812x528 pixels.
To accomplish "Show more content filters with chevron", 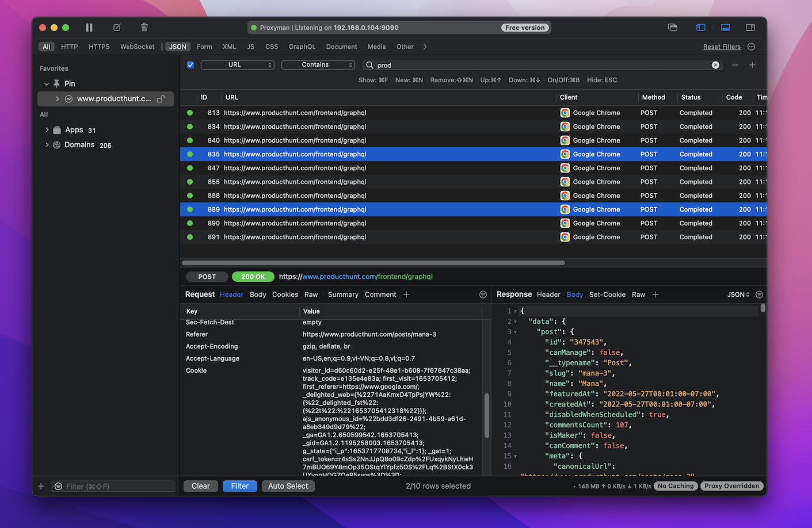I will [x=425, y=47].
